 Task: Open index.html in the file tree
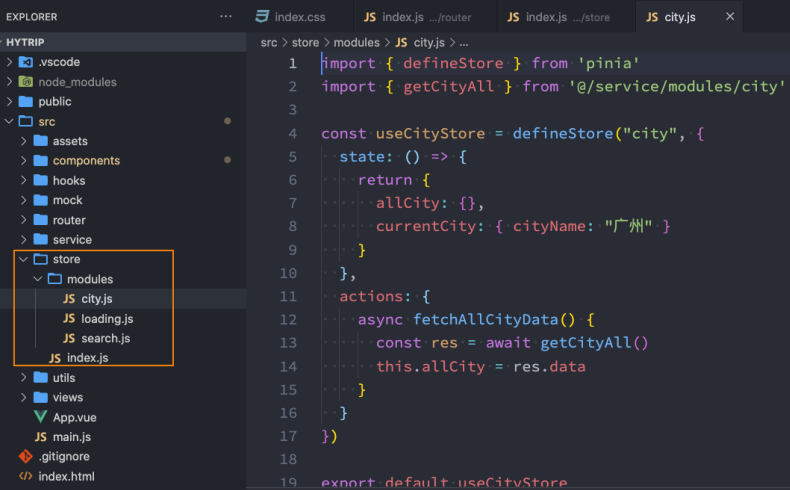(x=123, y=476)
